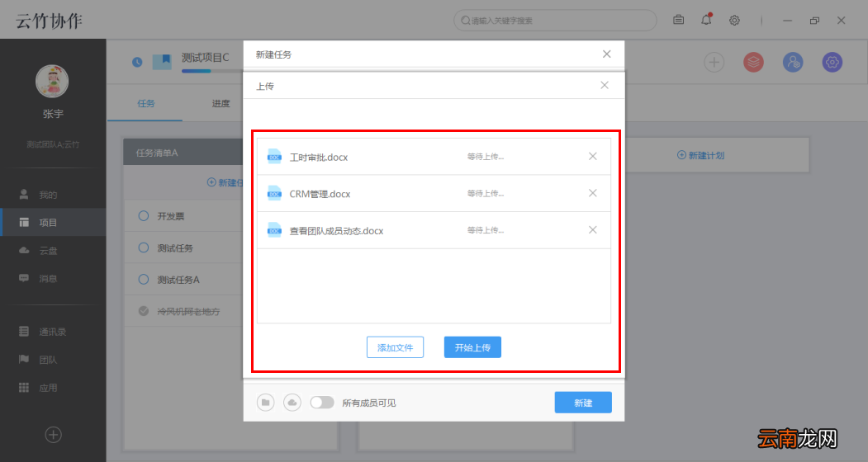
Task: Click the 测试项目C progress bar
Action: [211, 71]
